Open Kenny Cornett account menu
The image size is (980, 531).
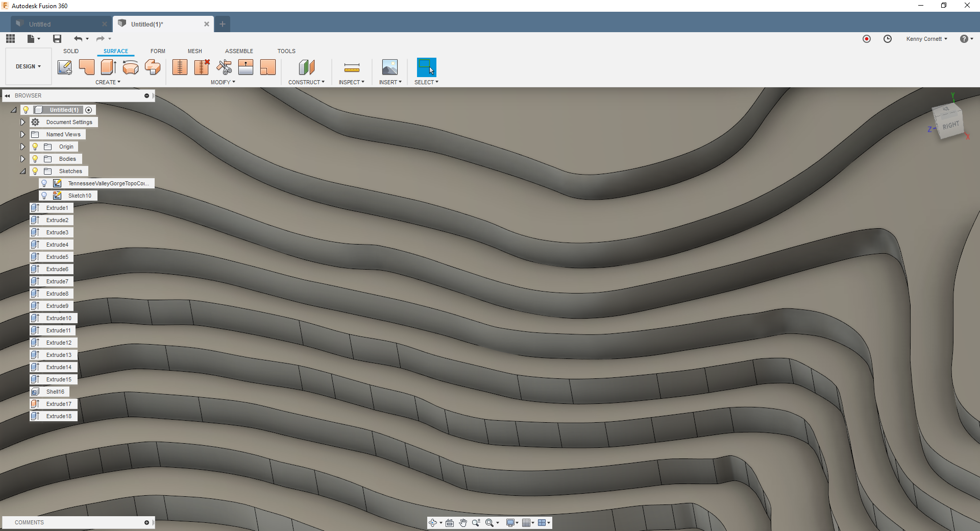(x=926, y=39)
